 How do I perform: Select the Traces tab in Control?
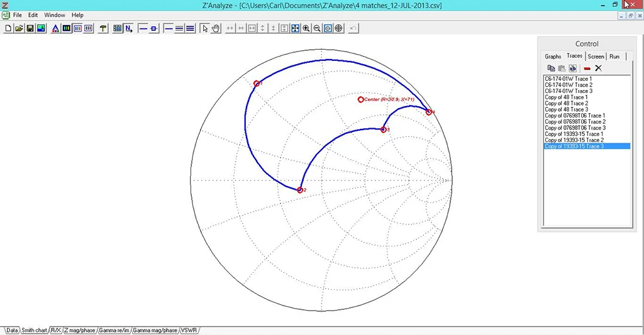click(x=574, y=56)
